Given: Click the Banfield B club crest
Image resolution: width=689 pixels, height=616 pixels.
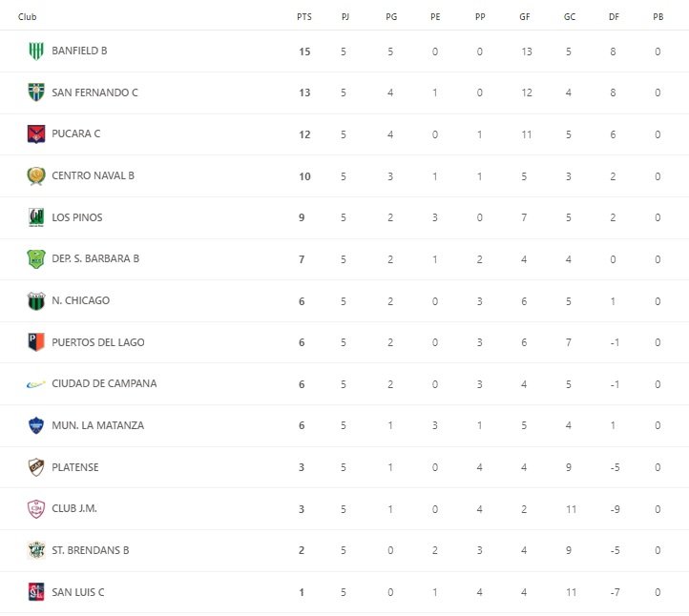Looking at the screenshot, I should pyautogui.click(x=36, y=51).
